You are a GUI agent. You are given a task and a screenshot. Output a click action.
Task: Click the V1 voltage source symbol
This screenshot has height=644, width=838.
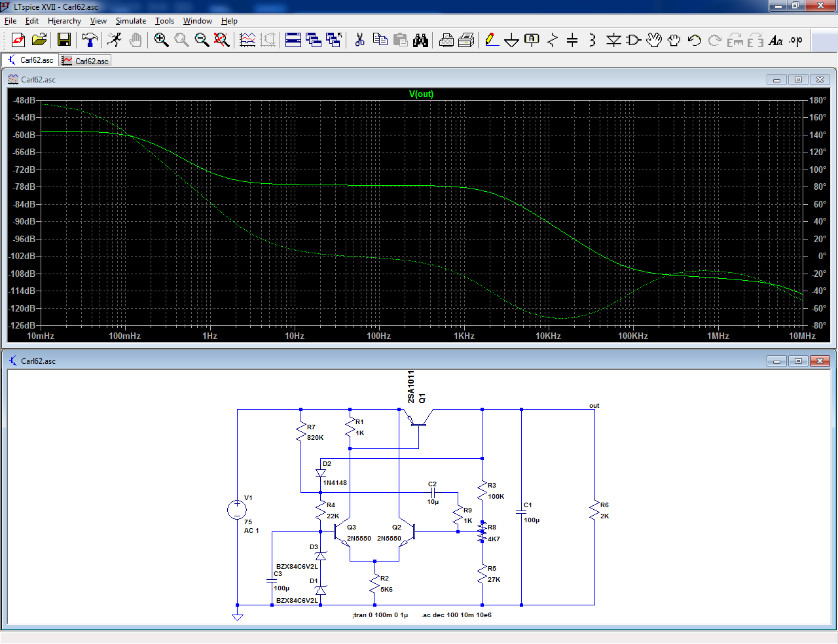pyautogui.click(x=237, y=510)
